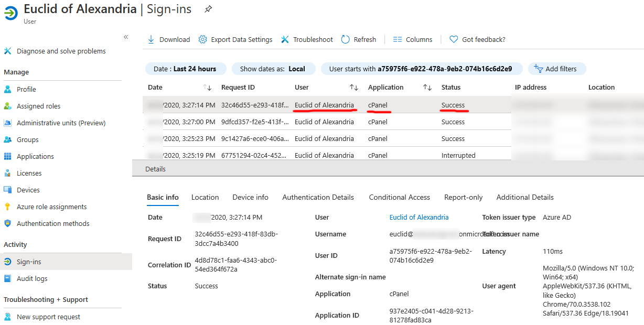The width and height of the screenshot is (644, 325).
Task: Open the Euclid of Alexandria user link
Action: [x=419, y=217]
